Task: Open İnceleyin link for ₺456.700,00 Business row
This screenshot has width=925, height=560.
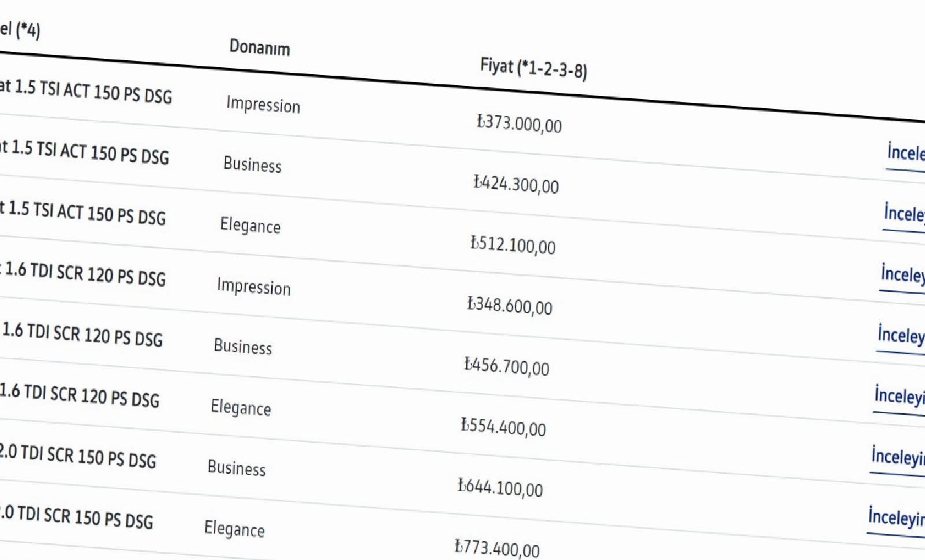Action: tap(900, 396)
